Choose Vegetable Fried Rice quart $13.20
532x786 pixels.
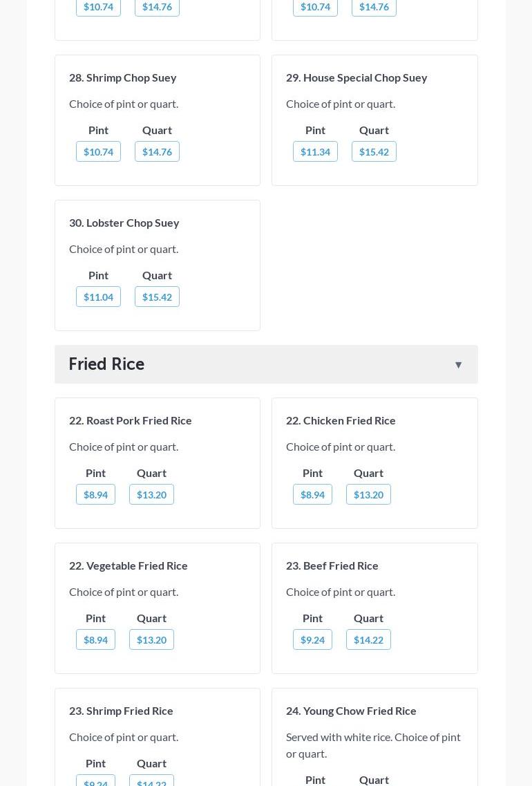[151, 639]
